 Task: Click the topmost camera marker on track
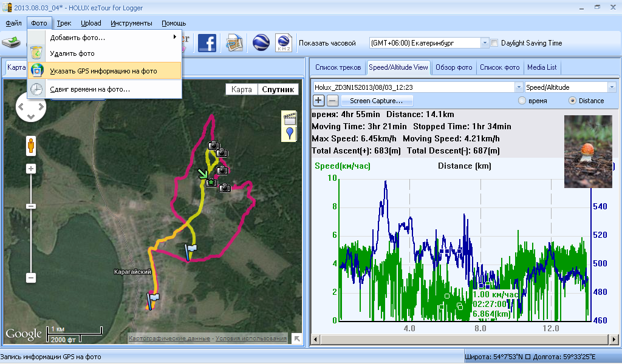click(x=214, y=146)
